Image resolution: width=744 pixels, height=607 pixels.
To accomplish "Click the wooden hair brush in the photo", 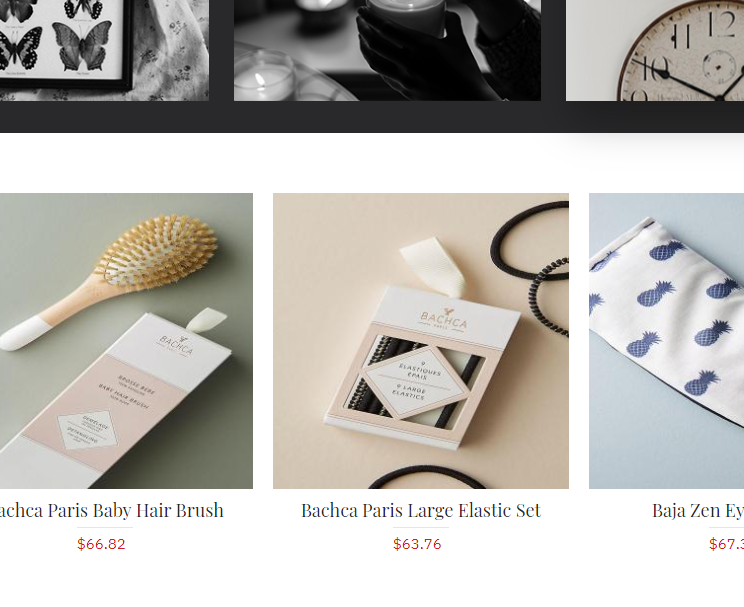I will click(x=109, y=280).
